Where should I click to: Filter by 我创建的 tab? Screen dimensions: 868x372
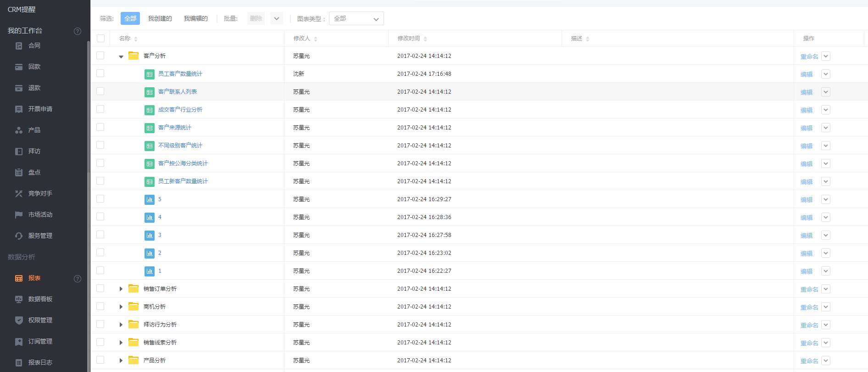[160, 19]
